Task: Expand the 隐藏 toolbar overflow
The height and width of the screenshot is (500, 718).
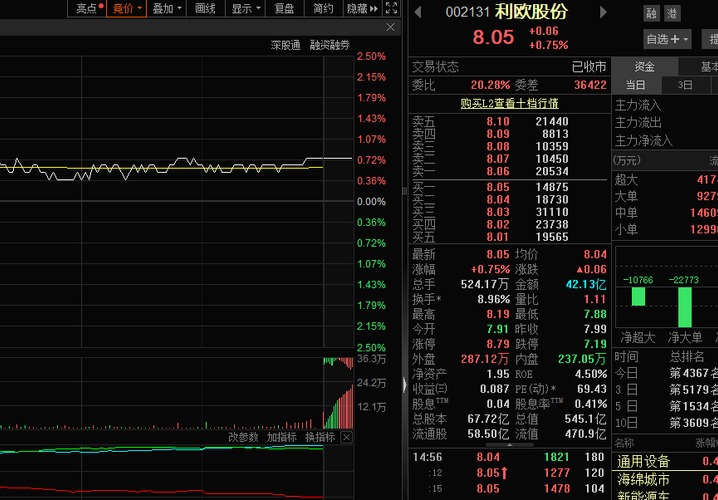Action: tap(363, 8)
